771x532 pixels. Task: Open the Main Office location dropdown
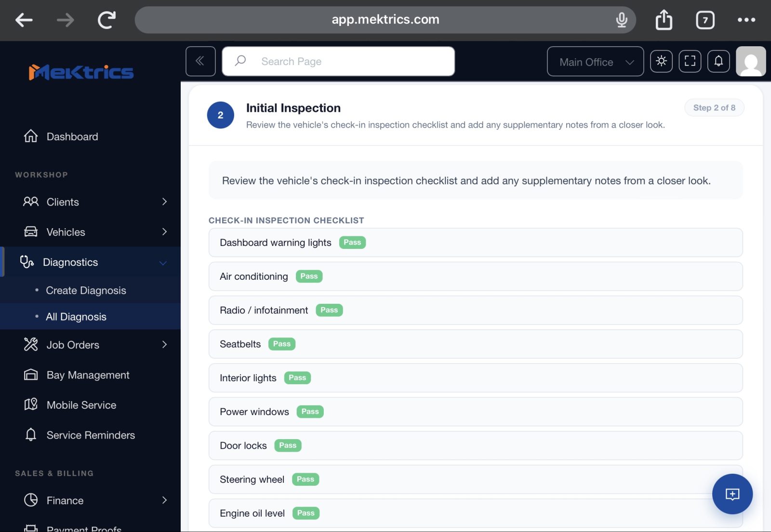[x=595, y=61]
